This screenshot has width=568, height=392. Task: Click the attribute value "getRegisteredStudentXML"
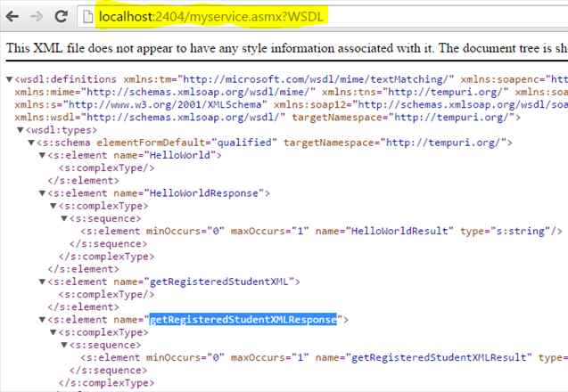click(x=219, y=282)
